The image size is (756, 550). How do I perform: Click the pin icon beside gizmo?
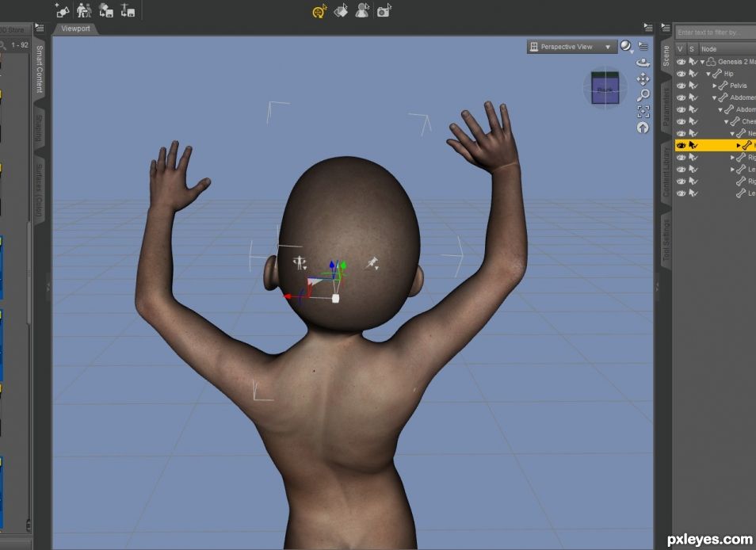pyautogui.click(x=371, y=262)
